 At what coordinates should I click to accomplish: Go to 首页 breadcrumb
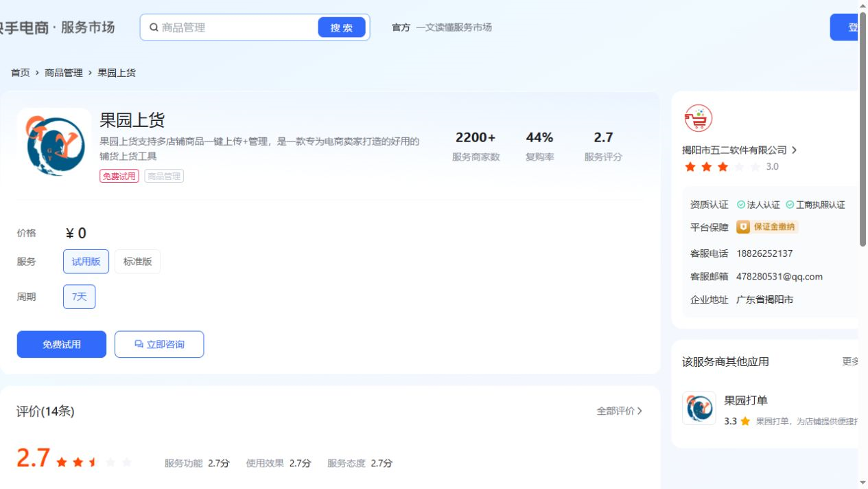tap(21, 73)
